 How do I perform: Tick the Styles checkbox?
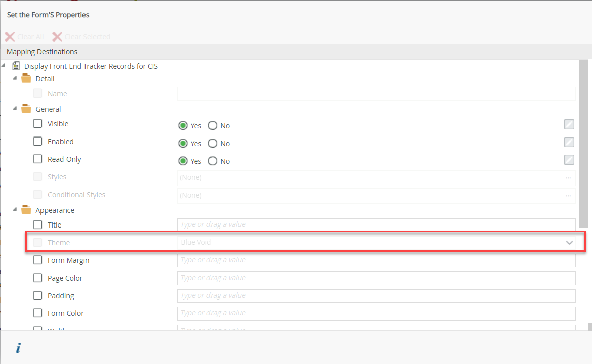pyautogui.click(x=37, y=177)
